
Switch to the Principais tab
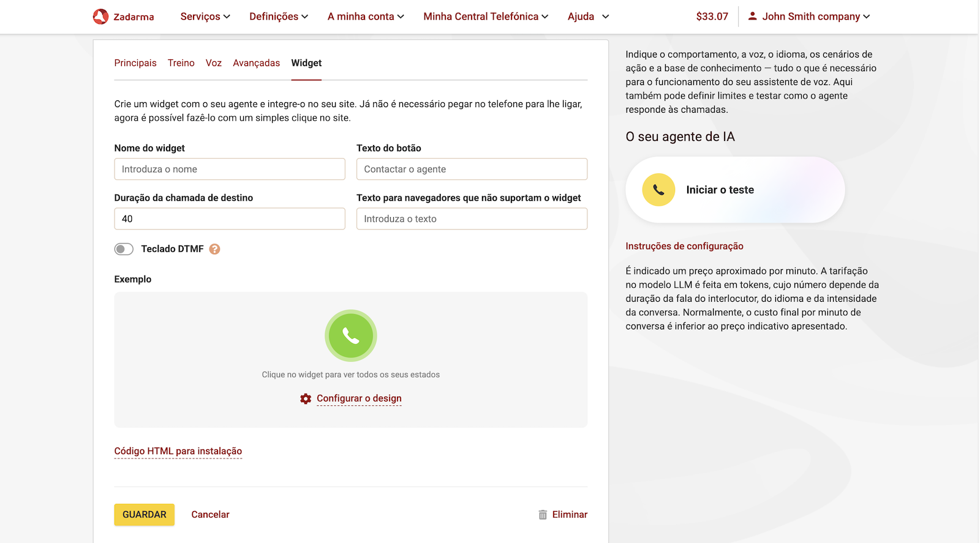[135, 63]
